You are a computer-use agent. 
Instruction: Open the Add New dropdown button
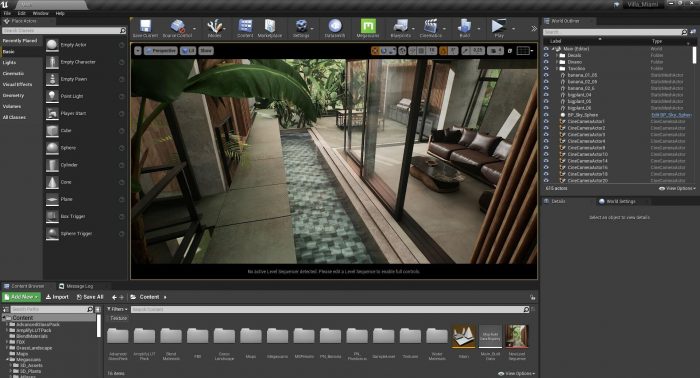pyautogui.click(x=21, y=297)
